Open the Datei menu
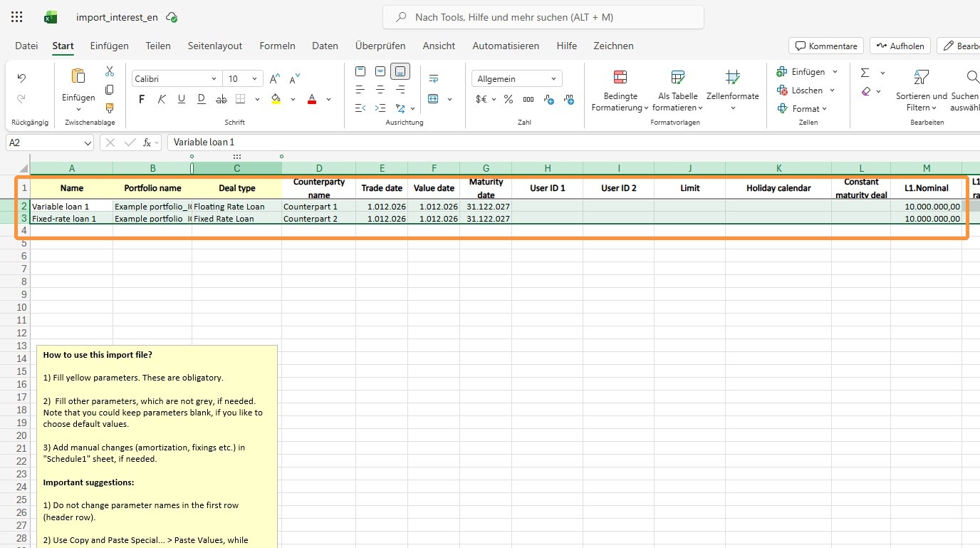The image size is (980, 548). click(x=26, y=46)
